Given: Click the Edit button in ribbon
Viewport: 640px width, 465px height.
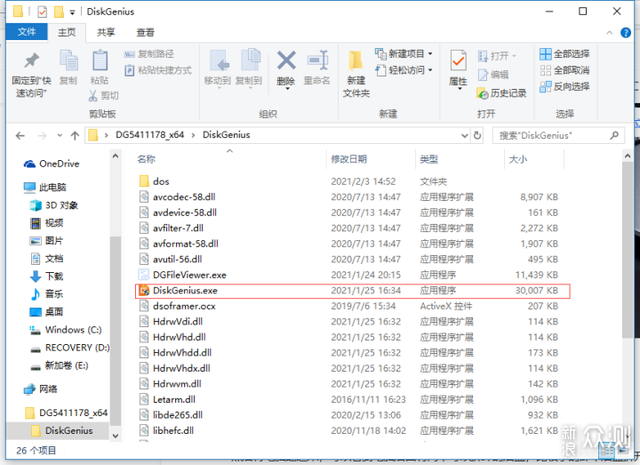Looking at the screenshot, I should click(x=493, y=75).
